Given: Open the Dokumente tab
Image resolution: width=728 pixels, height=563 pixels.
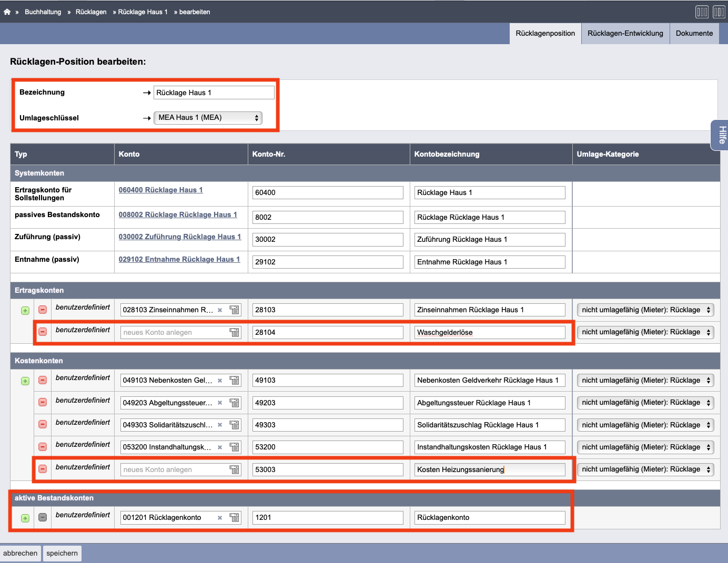Looking at the screenshot, I should (x=694, y=33).
